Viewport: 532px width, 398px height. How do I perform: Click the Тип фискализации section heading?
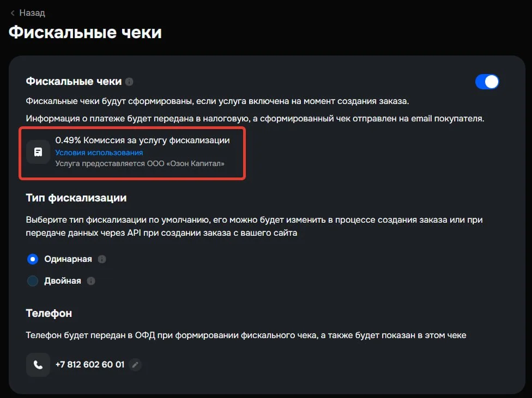[x=76, y=198]
